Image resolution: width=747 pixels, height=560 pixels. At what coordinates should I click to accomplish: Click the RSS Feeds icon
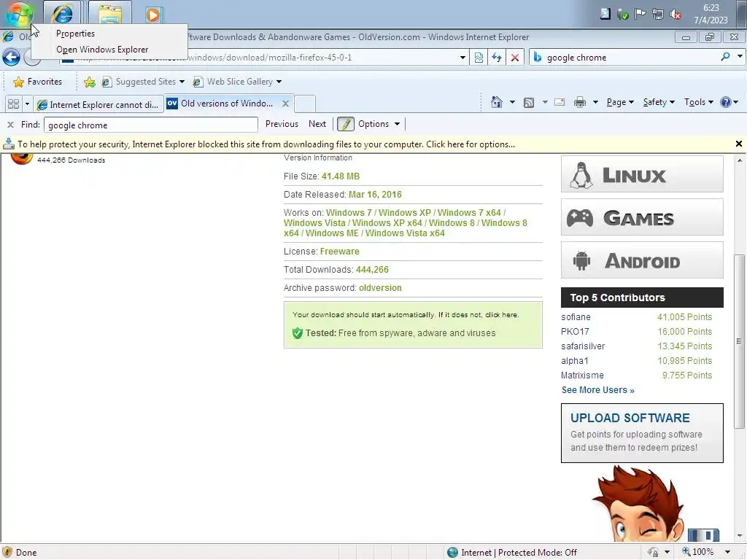click(x=529, y=102)
